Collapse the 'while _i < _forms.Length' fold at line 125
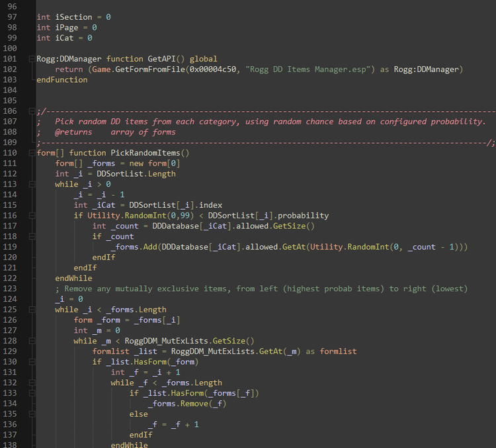 click(32, 310)
